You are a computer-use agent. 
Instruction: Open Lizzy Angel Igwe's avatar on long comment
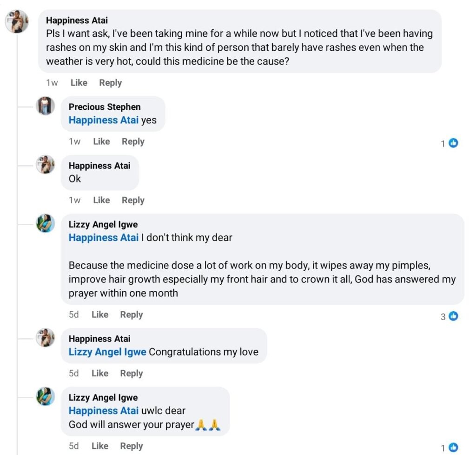tap(46, 223)
